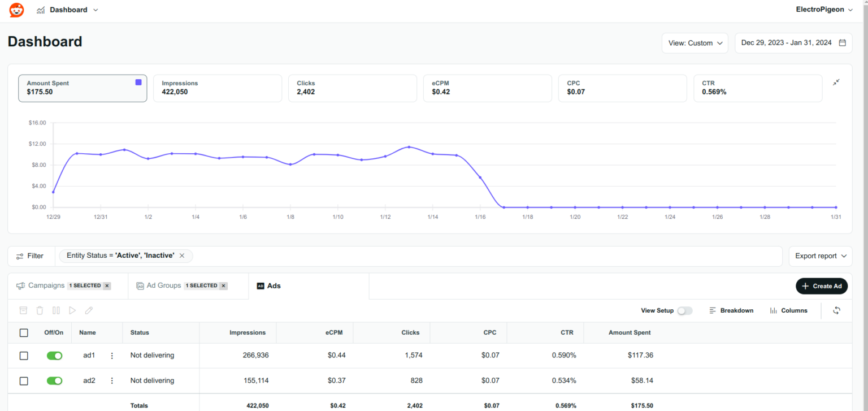Expand the Export report dropdown

pos(820,256)
